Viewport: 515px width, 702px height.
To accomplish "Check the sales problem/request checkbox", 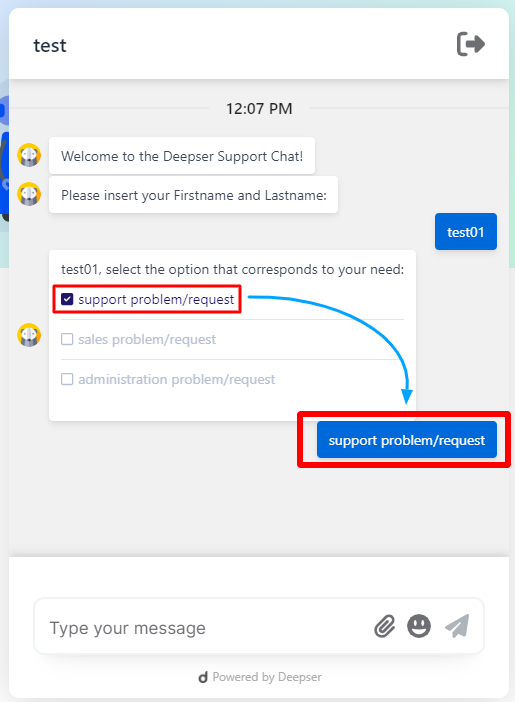I will 67,339.
